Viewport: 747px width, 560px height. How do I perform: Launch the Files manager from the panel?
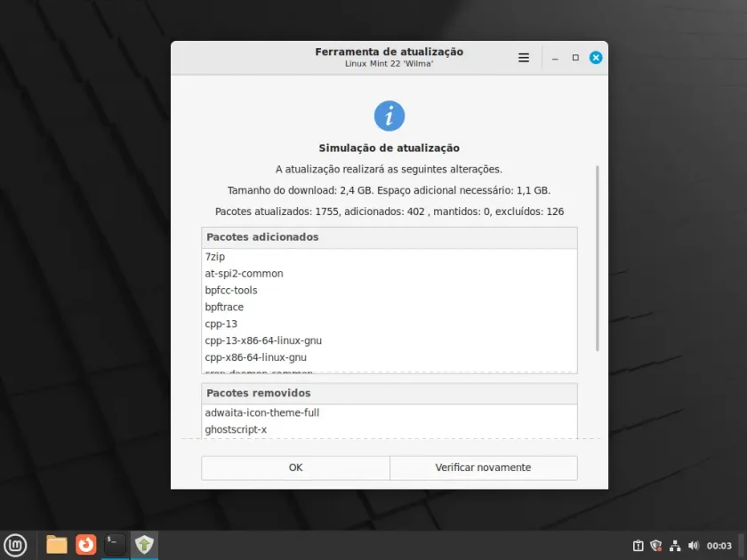pos(57,545)
